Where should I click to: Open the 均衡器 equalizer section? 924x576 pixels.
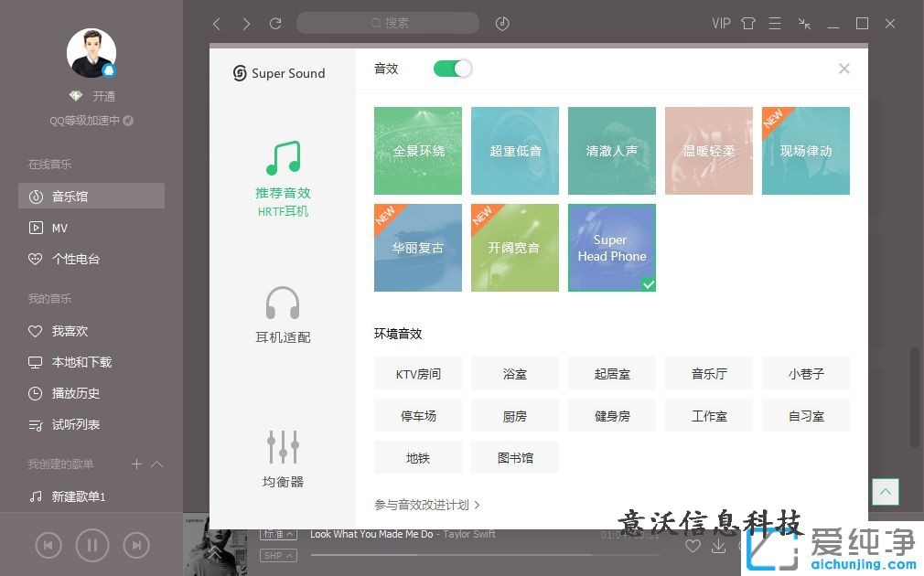tap(283, 447)
